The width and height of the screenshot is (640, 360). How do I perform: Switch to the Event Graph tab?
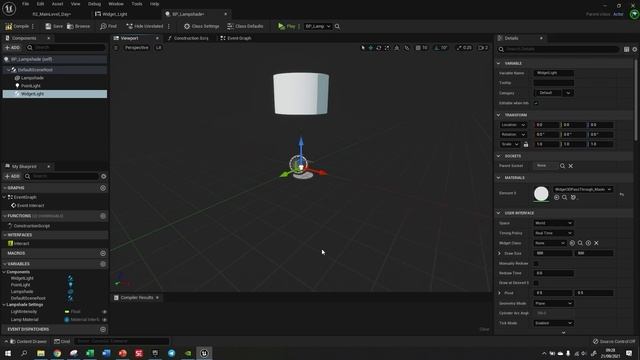click(x=236, y=38)
